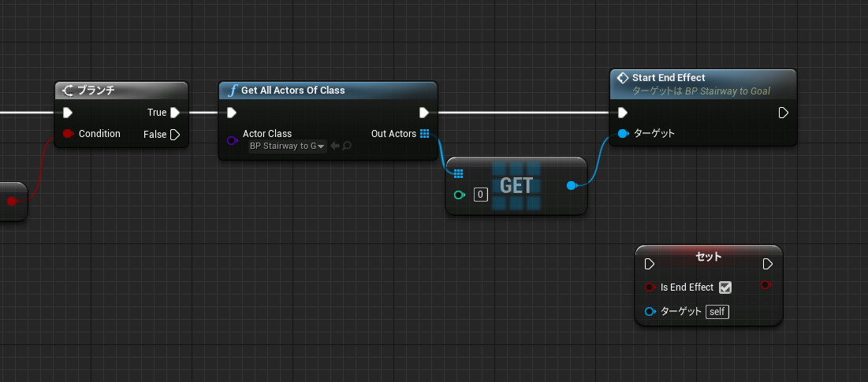Viewport: 868px width, 382px height.
Task: Click the use-selected-asset arrow beside Actor Class
Action: pos(335,146)
